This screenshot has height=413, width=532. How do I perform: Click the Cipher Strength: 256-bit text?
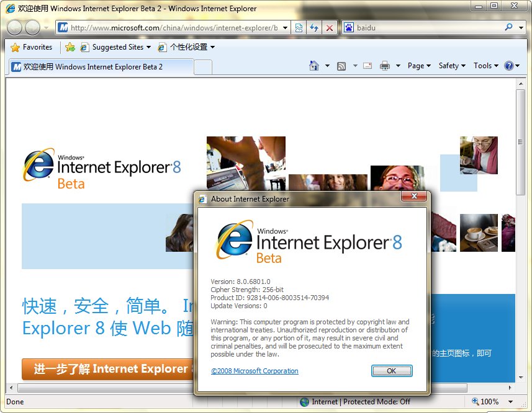click(x=247, y=290)
